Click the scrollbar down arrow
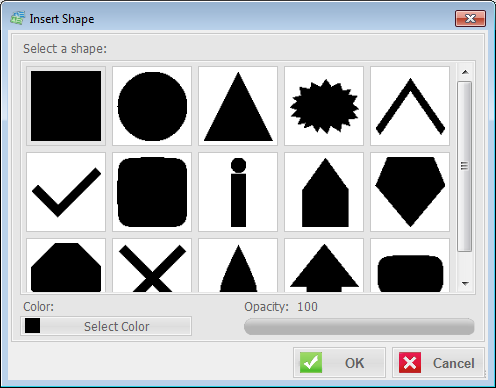Image resolution: width=496 pixels, height=388 pixels. pos(465,284)
